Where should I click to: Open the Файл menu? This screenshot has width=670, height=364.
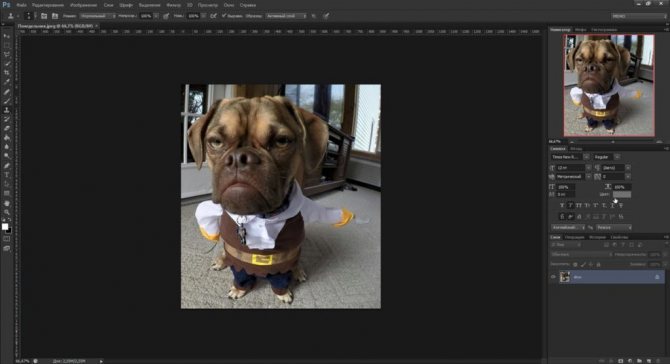pos(21,5)
